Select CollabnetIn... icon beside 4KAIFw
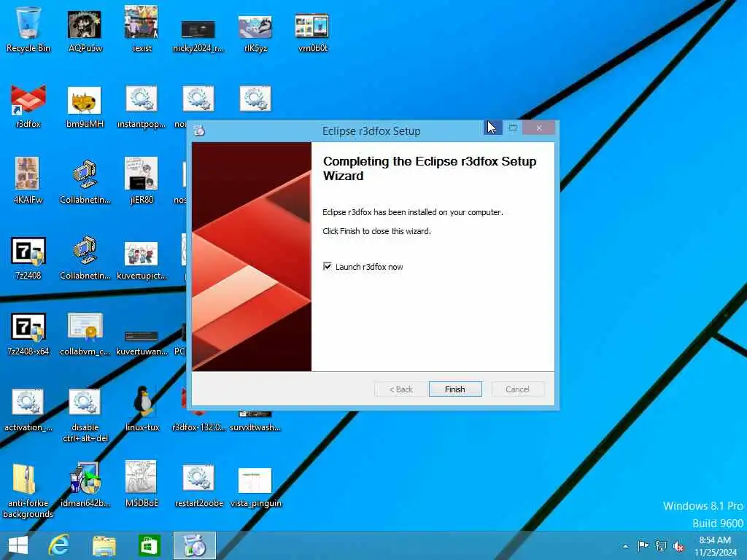747x560 pixels. (x=85, y=182)
